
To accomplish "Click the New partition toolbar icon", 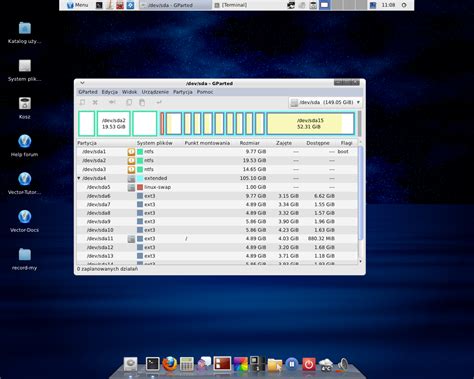I will [x=82, y=102].
